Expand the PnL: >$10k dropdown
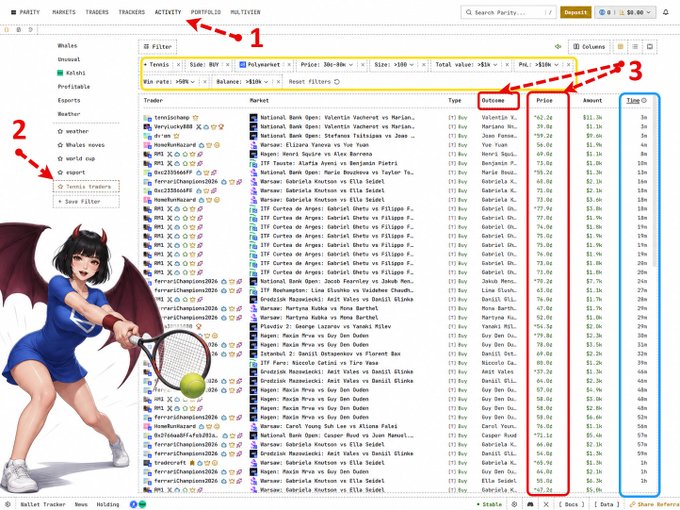This screenshot has width=680, height=510. click(x=556, y=64)
